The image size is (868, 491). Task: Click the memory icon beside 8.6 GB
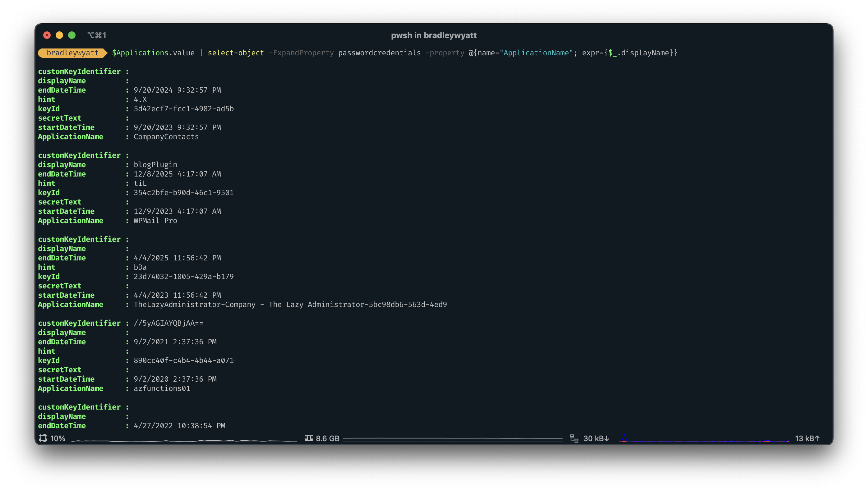309,438
